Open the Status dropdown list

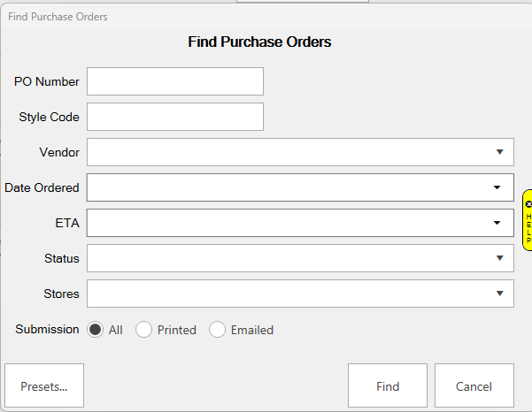pos(499,258)
